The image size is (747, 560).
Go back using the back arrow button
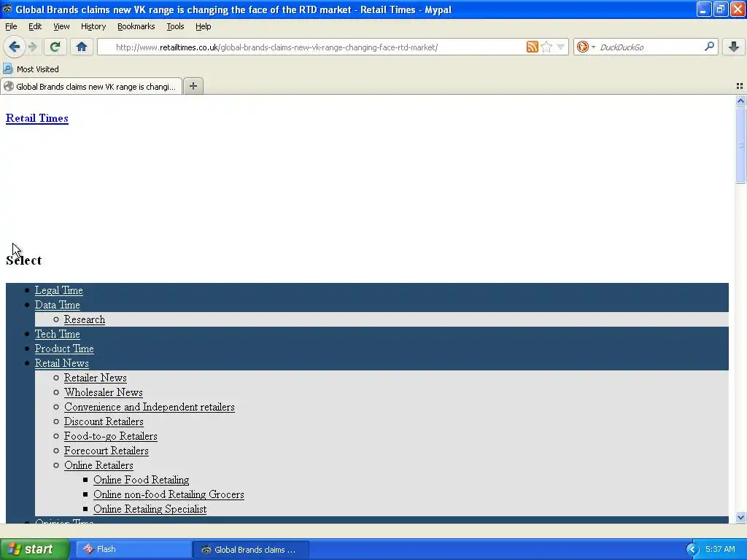tap(15, 47)
